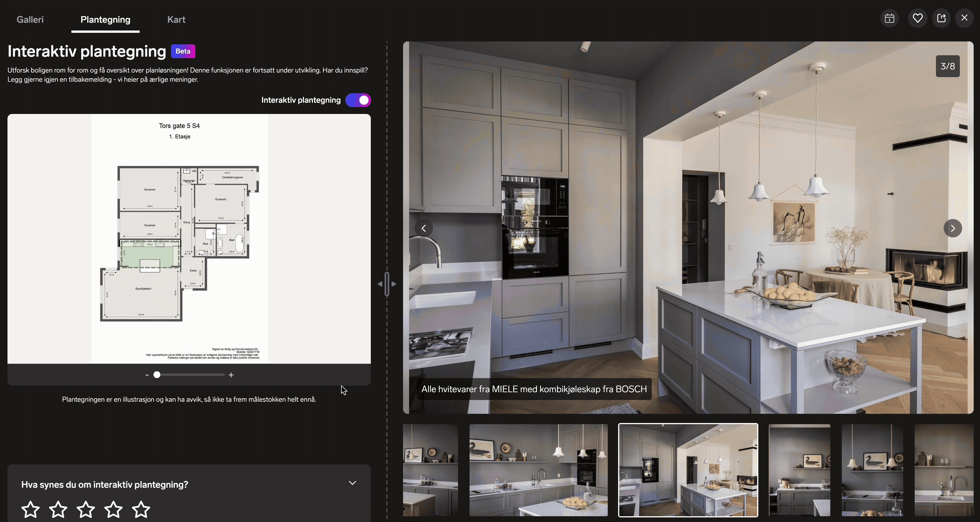Go to next photo arrow

[x=952, y=228]
